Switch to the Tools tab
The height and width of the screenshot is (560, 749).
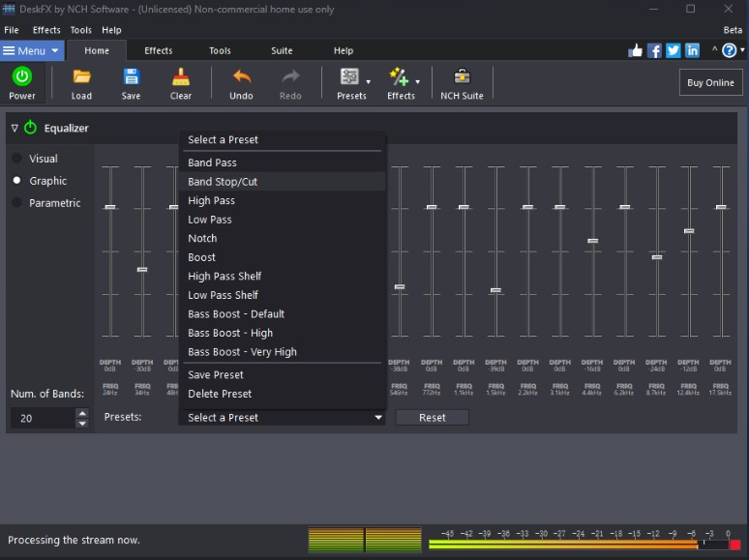click(220, 50)
